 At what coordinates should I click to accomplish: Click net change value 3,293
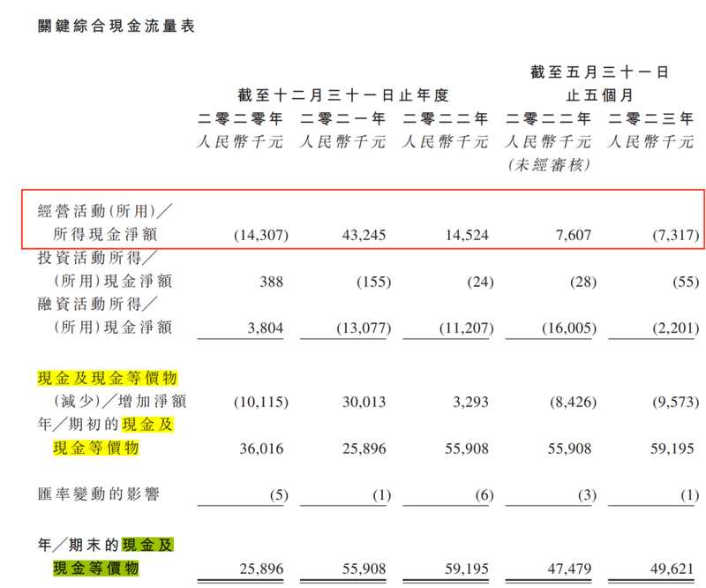click(470, 402)
